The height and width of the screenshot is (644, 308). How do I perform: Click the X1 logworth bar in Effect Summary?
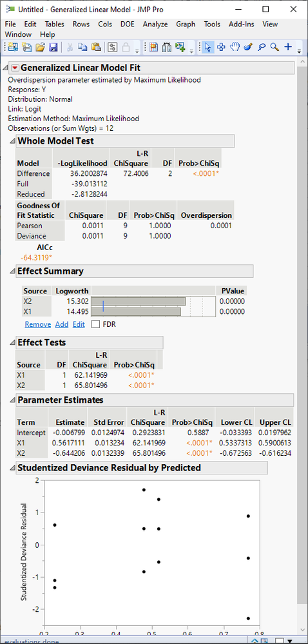(135, 312)
